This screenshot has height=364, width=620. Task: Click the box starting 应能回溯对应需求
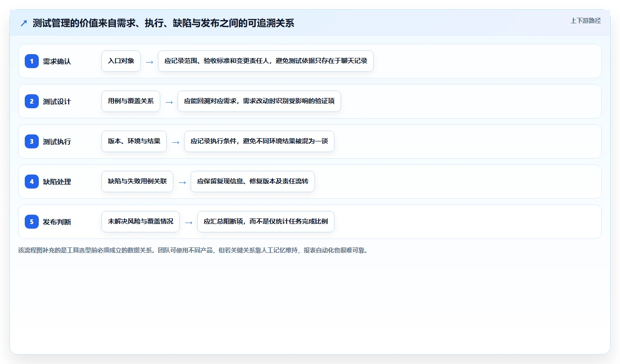259,101
